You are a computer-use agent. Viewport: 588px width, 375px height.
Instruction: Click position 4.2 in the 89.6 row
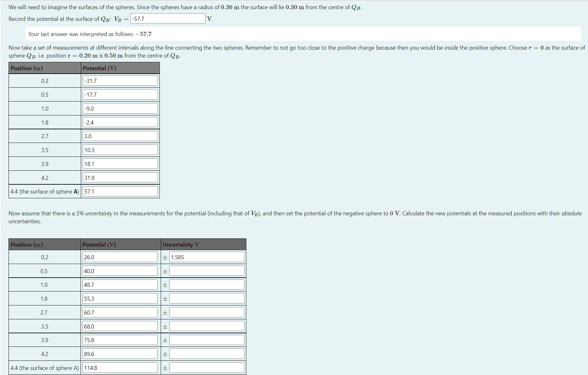(45, 354)
